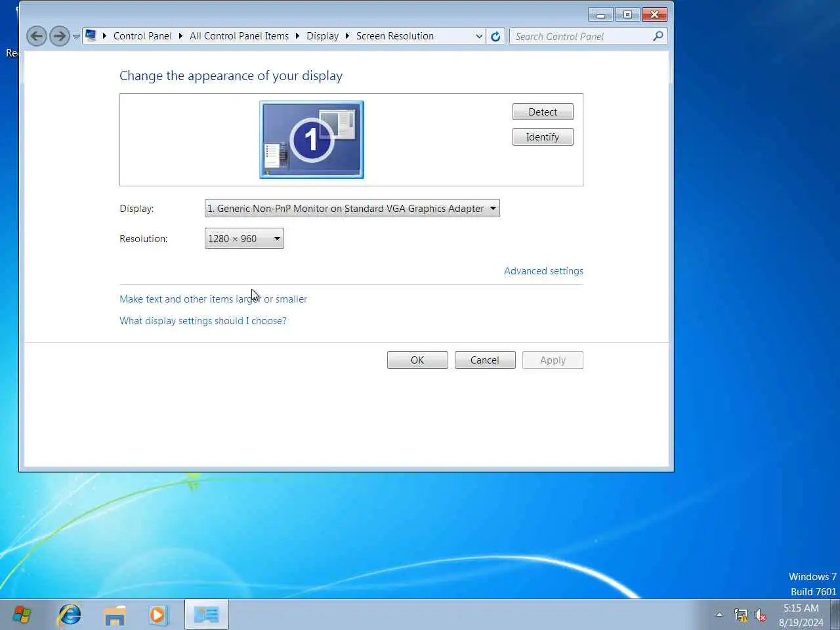840x630 pixels.
Task: Navigate to All Control Panel Items breadcrumb
Action: tap(239, 36)
